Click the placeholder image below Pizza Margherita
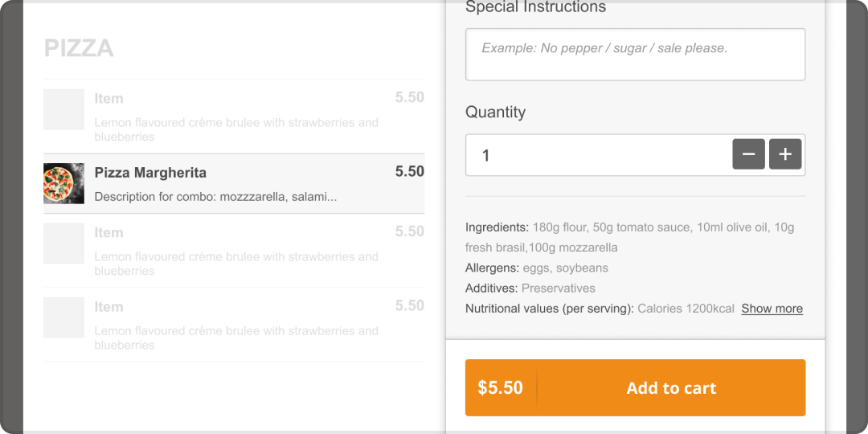This screenshot has width=868, height=434. pyautogui.click(x=63, y=243)
